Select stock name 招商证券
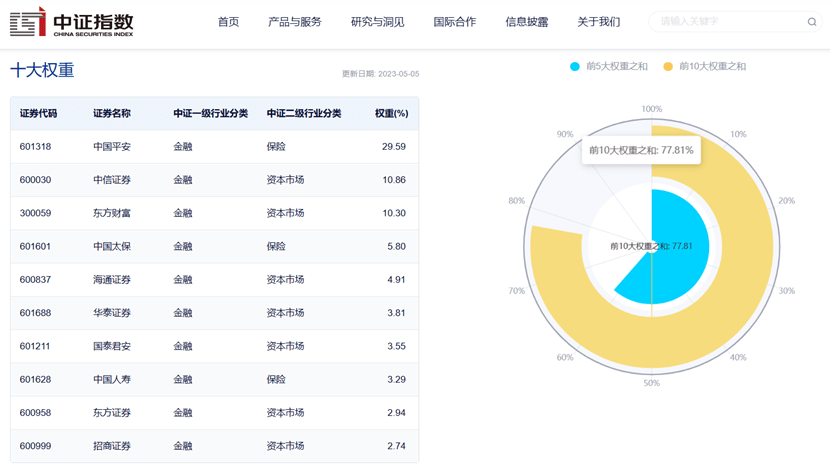Image resolution: width=830 pixels, height=468 pixels. click(x=112, y=446)
